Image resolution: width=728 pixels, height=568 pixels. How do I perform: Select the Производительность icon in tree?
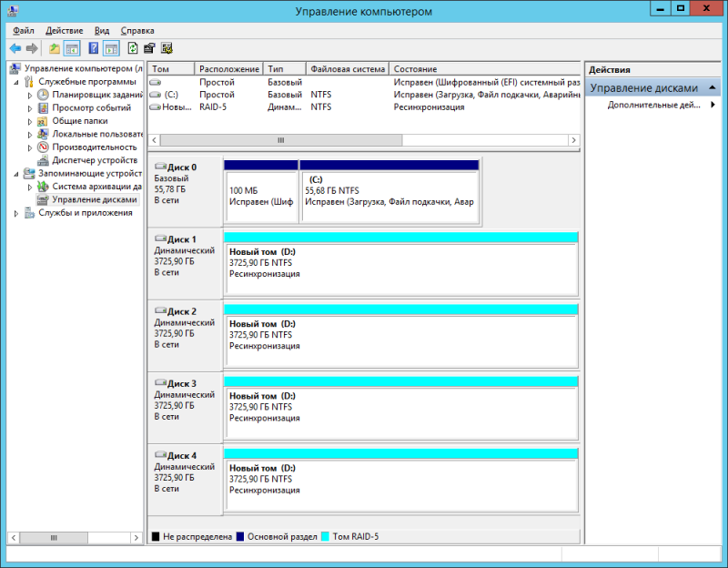point(43,147)
